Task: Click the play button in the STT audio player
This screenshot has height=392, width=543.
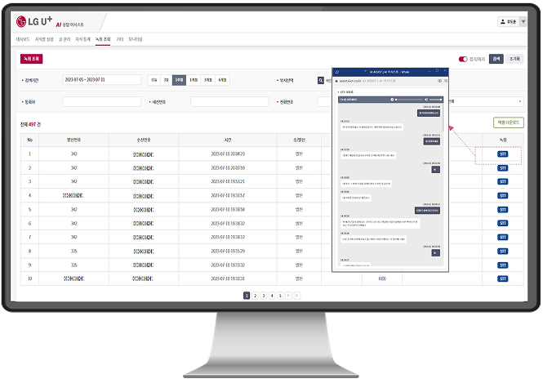Action: pyautogui.click(x=392, y=100)
